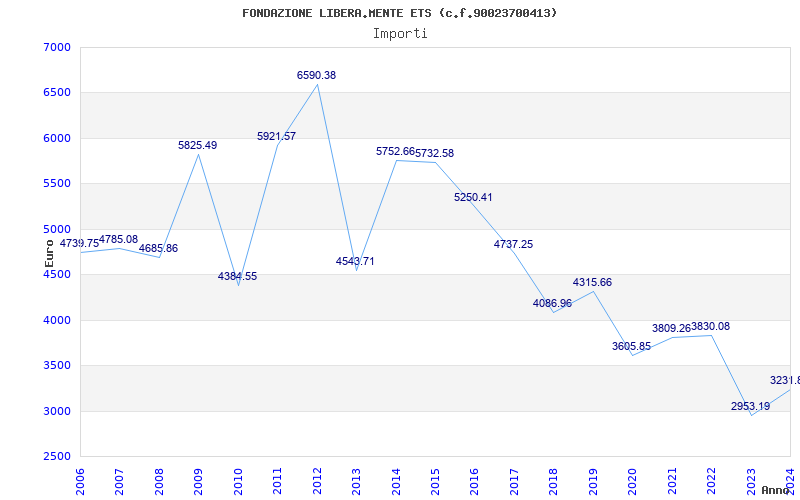Viewport: 800px width, 500px height.
Task: Click the 2020 year axis label
Action: tap(633, 481)
